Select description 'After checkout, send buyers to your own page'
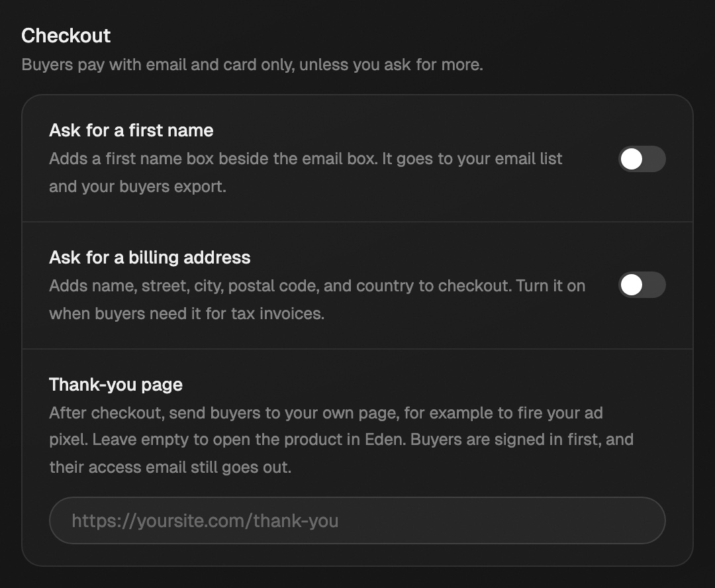715x588 pixels. tap(342, 440)
